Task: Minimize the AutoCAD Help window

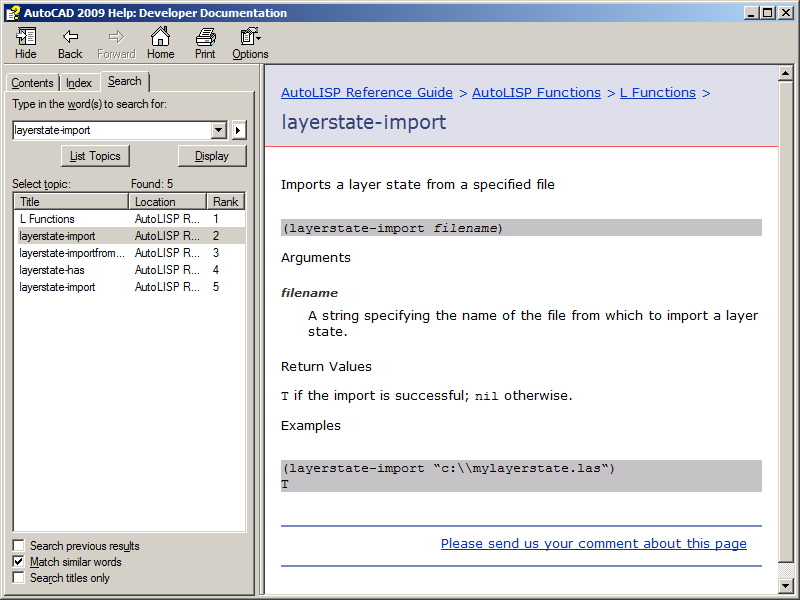Action: [751, 13]
